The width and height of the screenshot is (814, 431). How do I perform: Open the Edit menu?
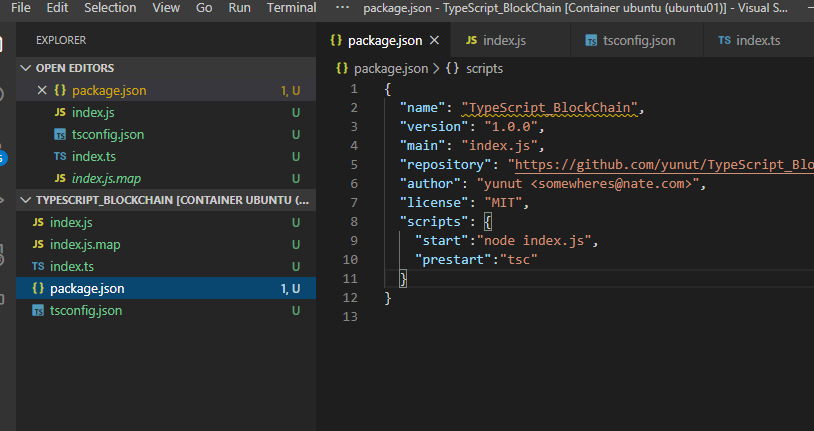pyautogui.click(x=57, y=8)
